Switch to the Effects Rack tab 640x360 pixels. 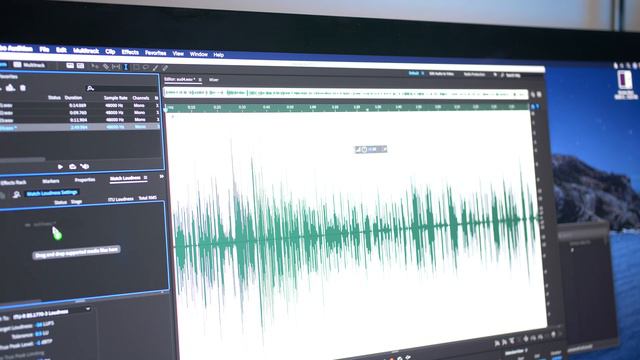[13, 182]
